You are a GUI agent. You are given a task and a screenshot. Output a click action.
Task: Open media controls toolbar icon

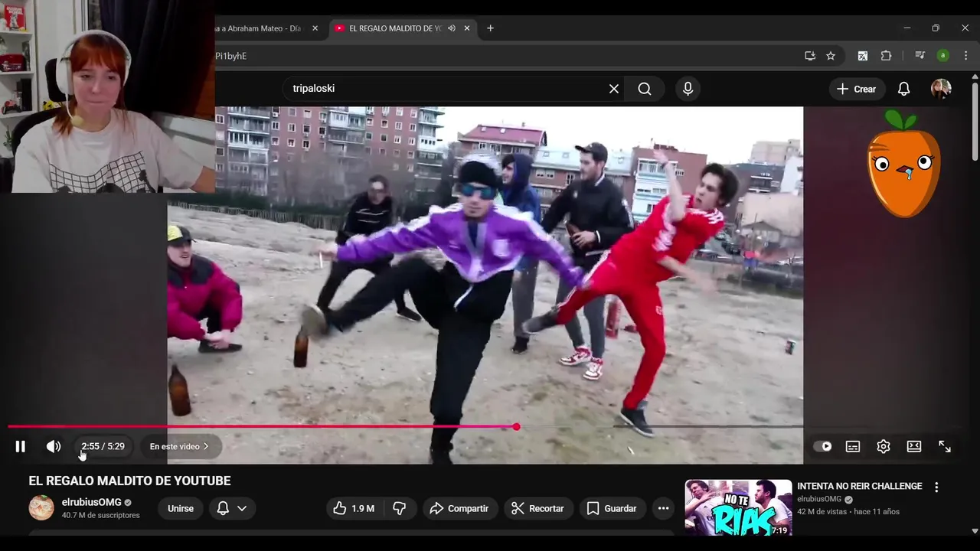click(920, 56)
